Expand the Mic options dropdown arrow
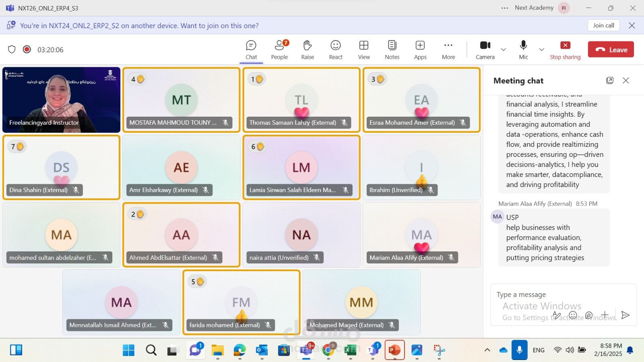The width and height of the screenshot is (644, 362). click(x=541, y=49)
